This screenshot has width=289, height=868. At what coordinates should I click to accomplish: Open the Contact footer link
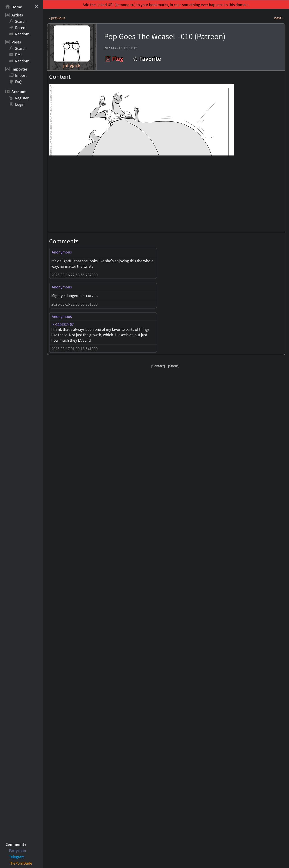pyautogui.click(x=158, y=366)
